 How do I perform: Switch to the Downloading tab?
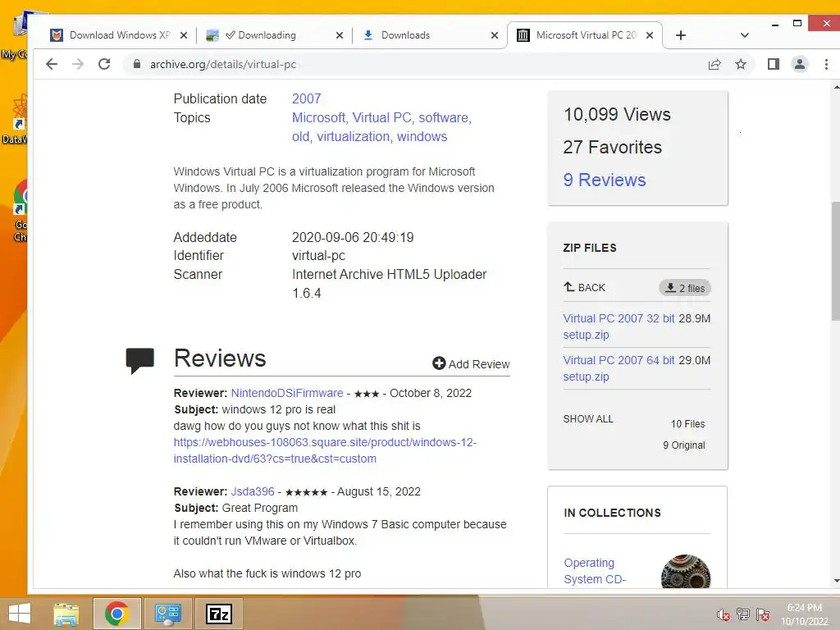click(x=274, y=35)
